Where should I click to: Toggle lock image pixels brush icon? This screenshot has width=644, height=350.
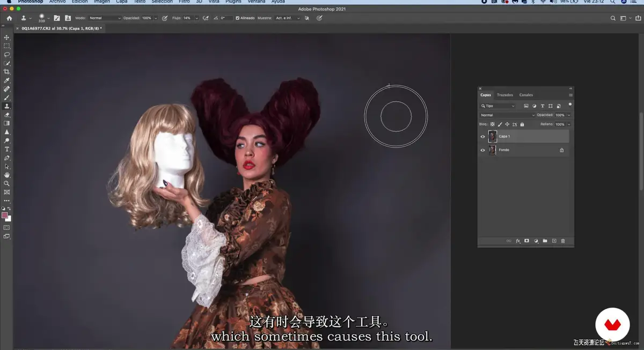tap(500, 124)
